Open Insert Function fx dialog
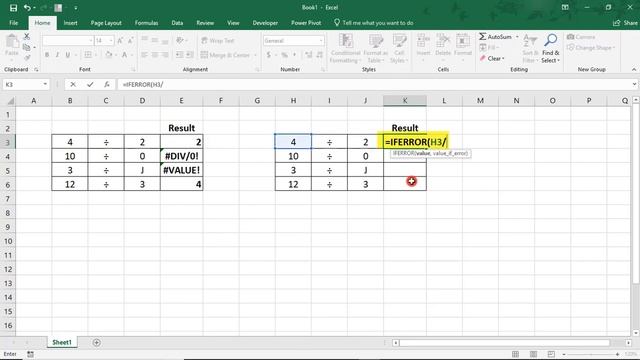The image size is (640, 360). point(107,84)
